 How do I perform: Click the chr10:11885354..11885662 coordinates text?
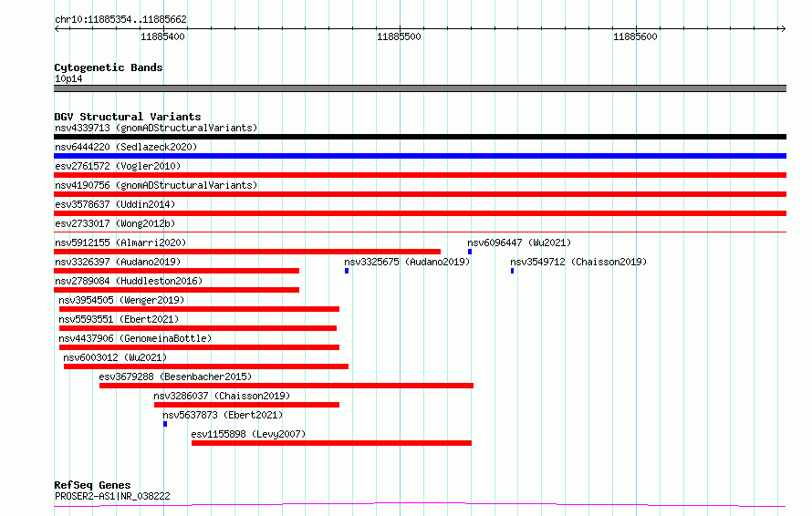(120, 20)
